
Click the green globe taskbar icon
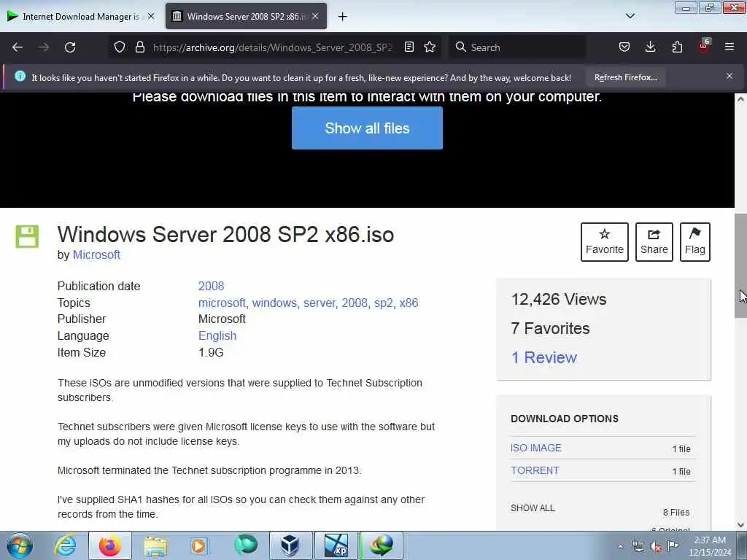246,545
